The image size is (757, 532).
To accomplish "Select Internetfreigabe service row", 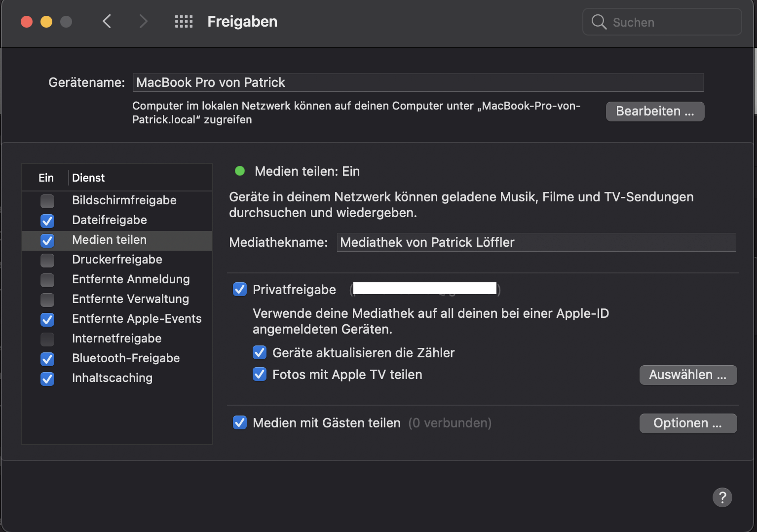I will pos(117,339).
